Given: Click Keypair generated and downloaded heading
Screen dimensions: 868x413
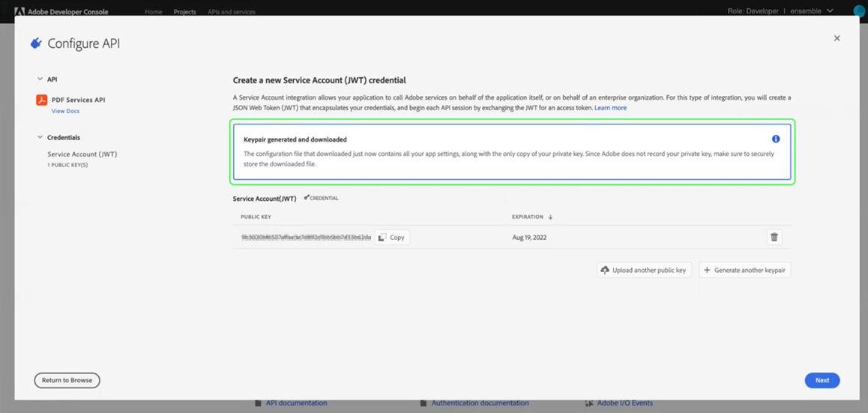Looking at the screenshot, I should coord(295,139).
